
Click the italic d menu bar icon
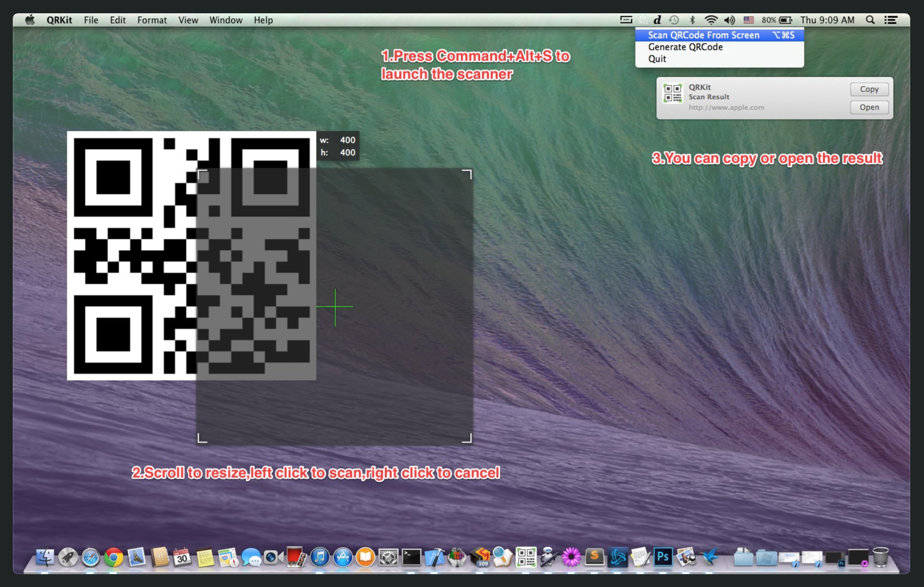pyautogui.click(x=658, y=20)
